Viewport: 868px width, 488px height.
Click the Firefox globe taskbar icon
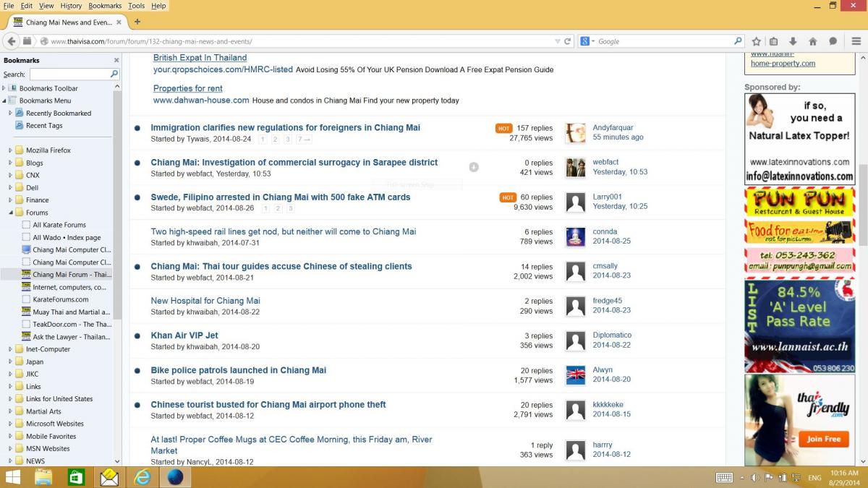(x=176, y=477)
